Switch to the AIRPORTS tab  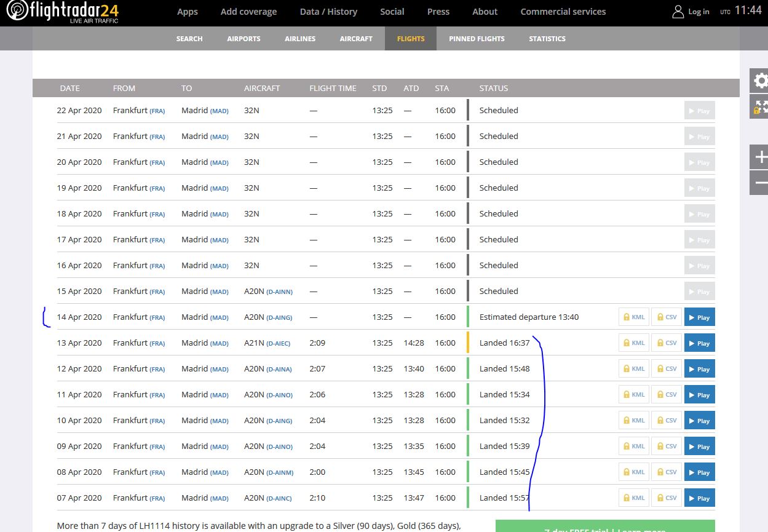244,39
